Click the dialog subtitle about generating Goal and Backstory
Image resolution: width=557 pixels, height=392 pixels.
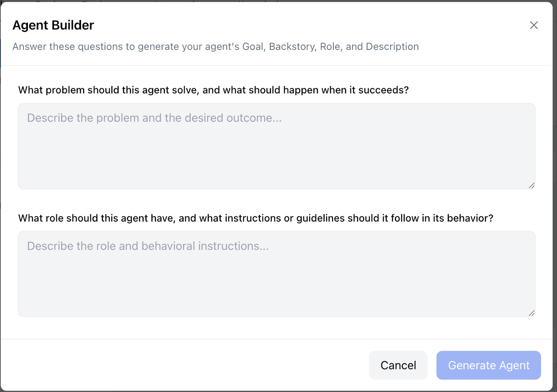tap(215, 46)
